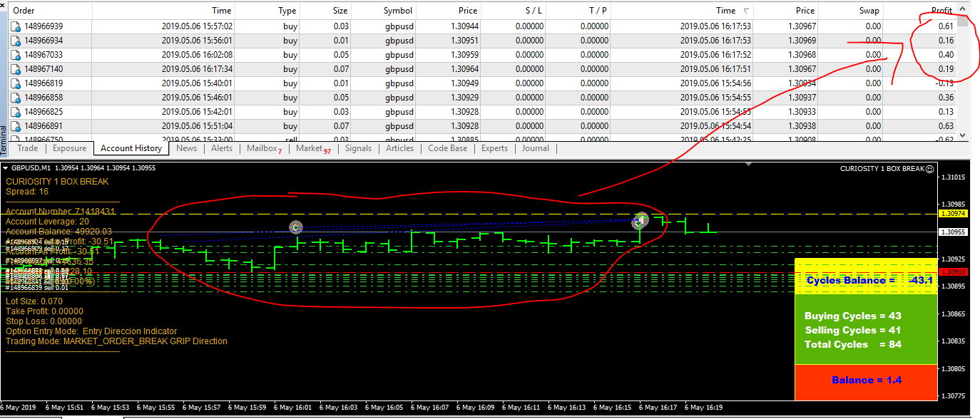This screenshot has width=980, height=419.
Task: Select order number 148967033
Action: [x=44, y=55]
